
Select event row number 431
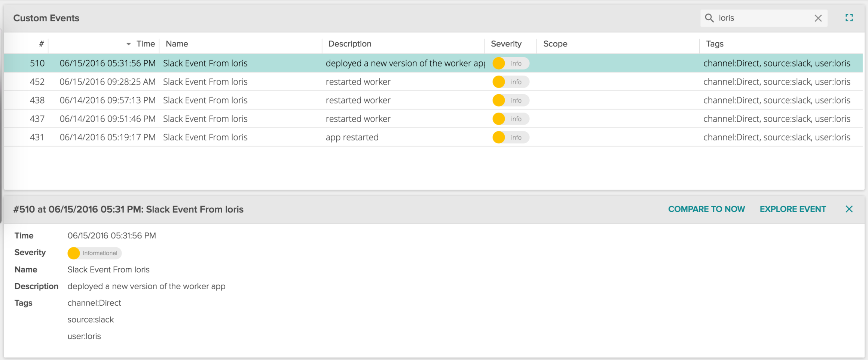pos(433,137)
